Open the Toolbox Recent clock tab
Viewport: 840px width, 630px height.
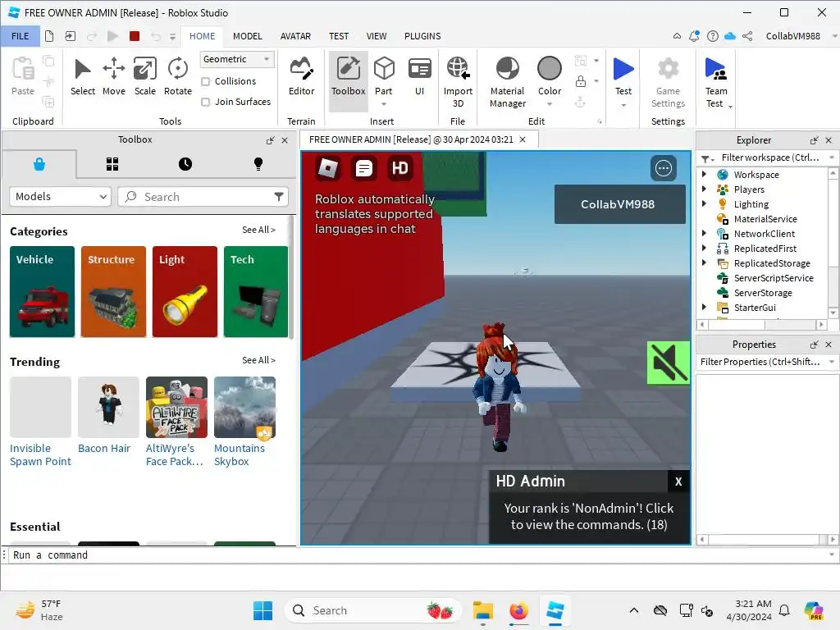click(185, 164)
